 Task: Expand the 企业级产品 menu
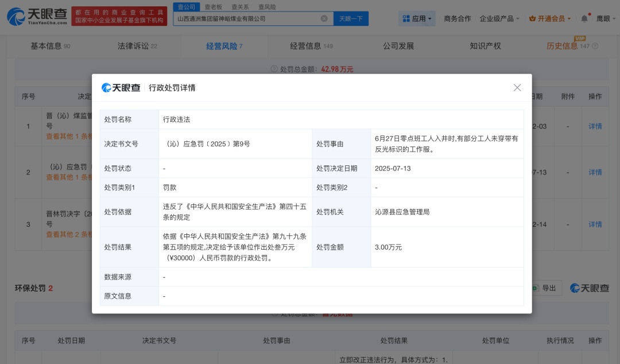pos(499,18)
